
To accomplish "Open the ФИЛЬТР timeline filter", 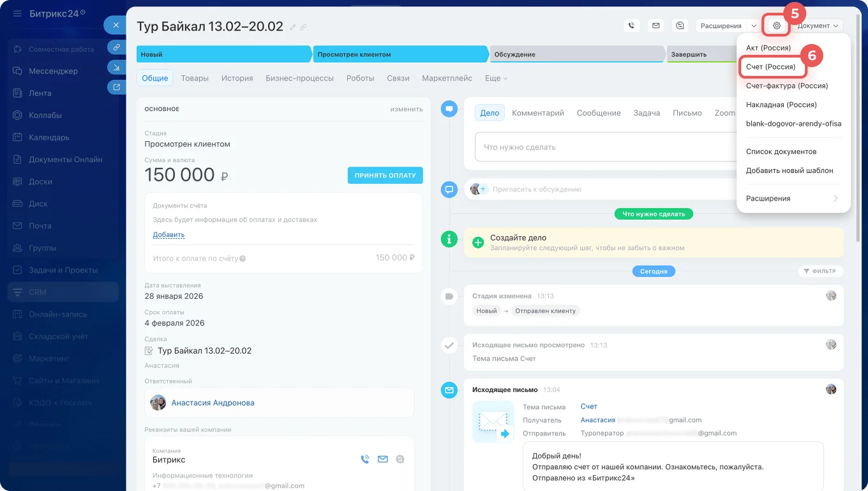I will pyautogui.click(x=820, y=271).
